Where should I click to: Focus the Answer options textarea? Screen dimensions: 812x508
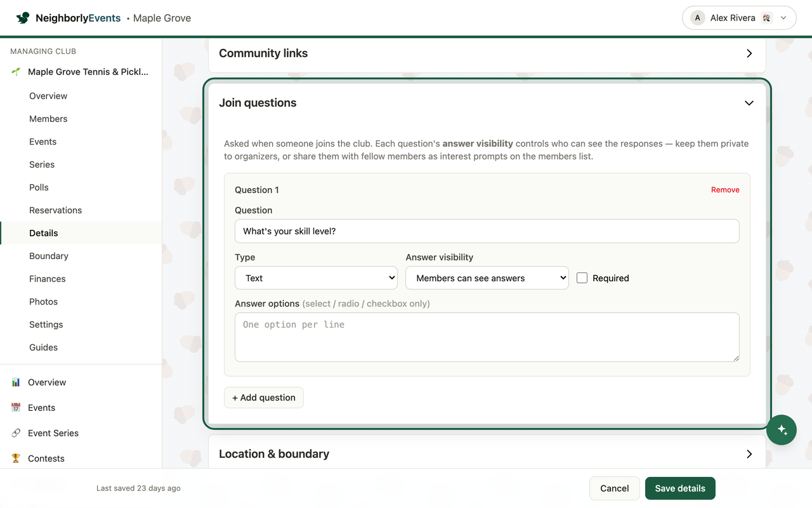pos(487,337)
